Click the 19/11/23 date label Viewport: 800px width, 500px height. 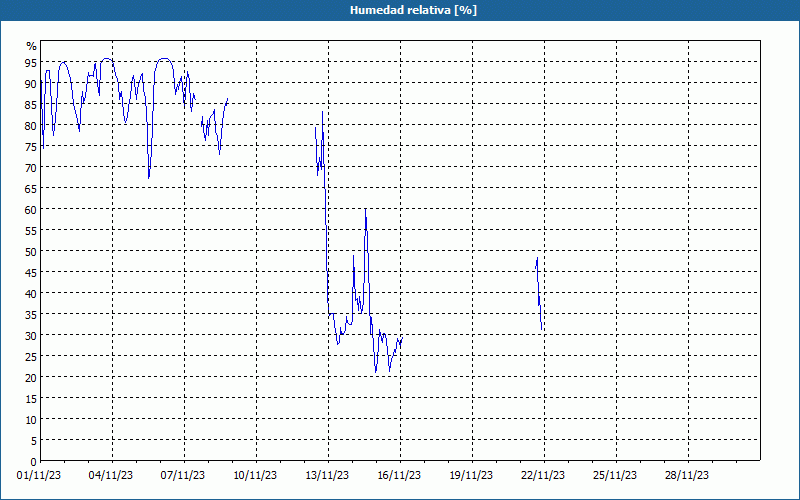pos(471,476)
